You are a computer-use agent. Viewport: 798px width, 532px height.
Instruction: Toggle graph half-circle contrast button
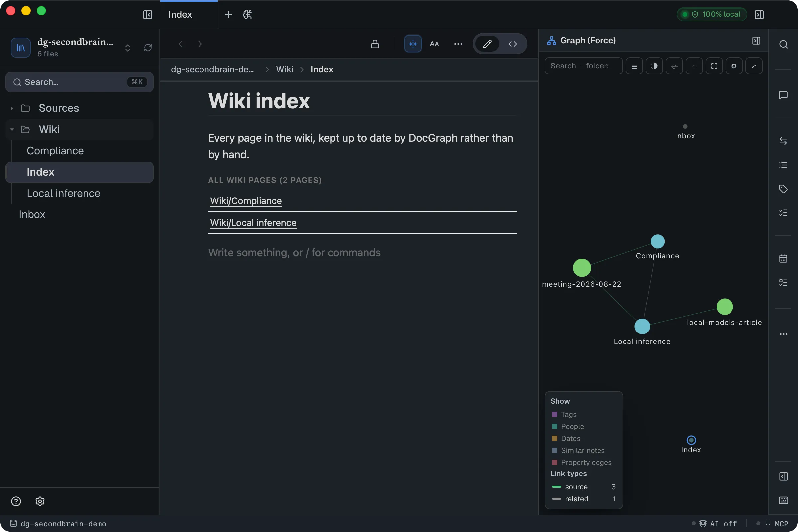coord(654,66)
